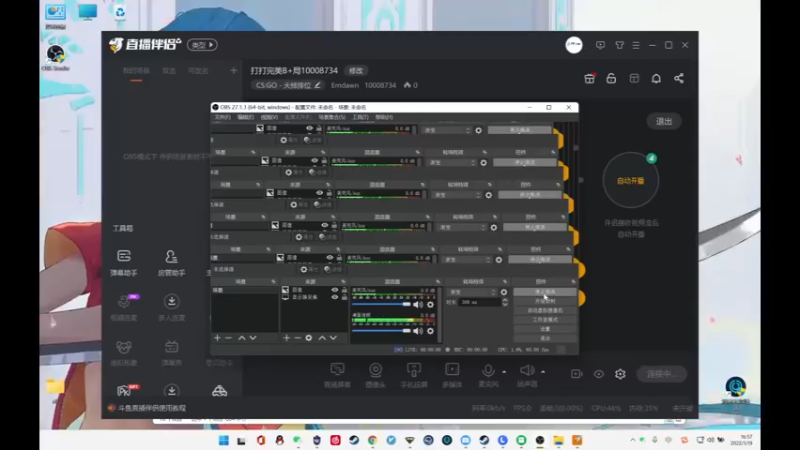Click the share icon in header
The height and width of the screenshot is (450, 800).
click(679, 78)
